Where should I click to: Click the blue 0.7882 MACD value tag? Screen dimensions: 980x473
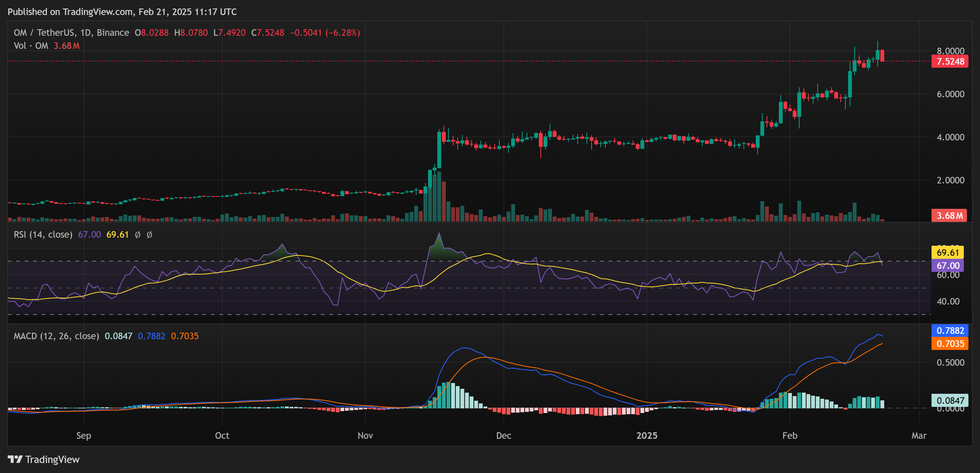click(x=950, y=331)
